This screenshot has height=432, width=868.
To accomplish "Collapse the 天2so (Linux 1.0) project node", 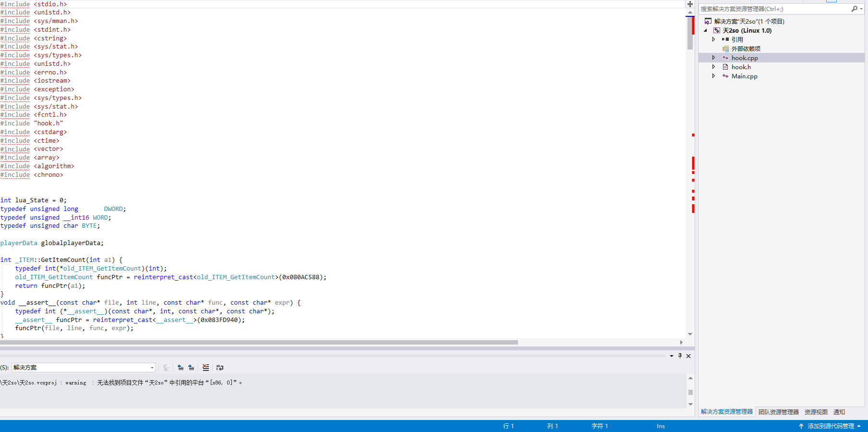I will click(x=705, y=31).
